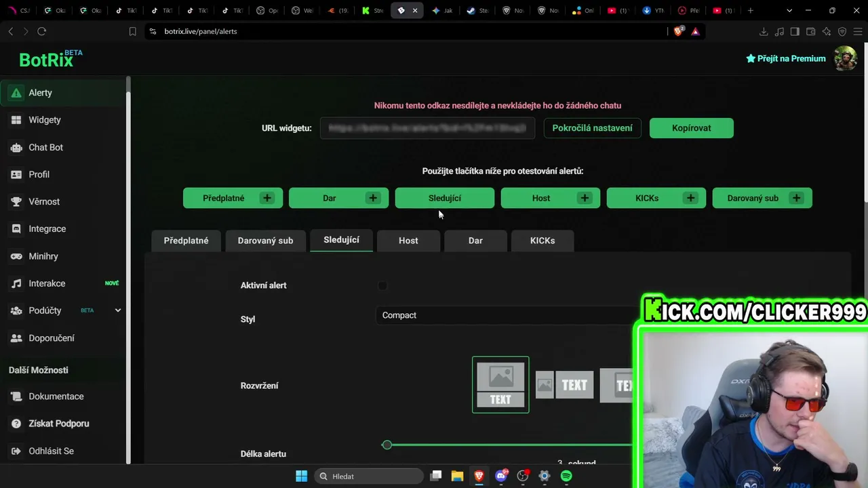The image size is (868, 488).
Task: Close the active BotRix browser tab
Action: coord(415,10)
